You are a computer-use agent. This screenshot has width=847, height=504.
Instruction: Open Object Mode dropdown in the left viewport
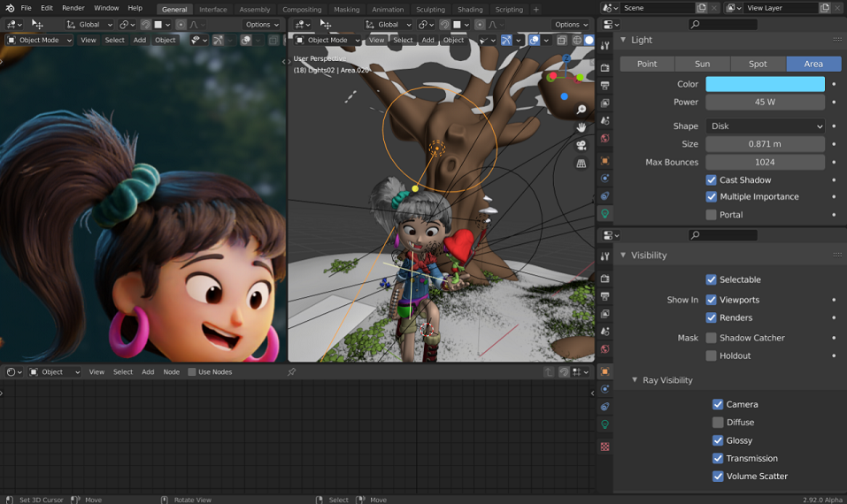pos(39,40)
